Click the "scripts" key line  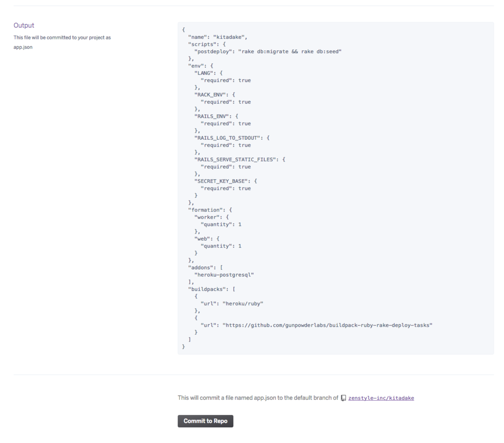click(x=207, y=44)
